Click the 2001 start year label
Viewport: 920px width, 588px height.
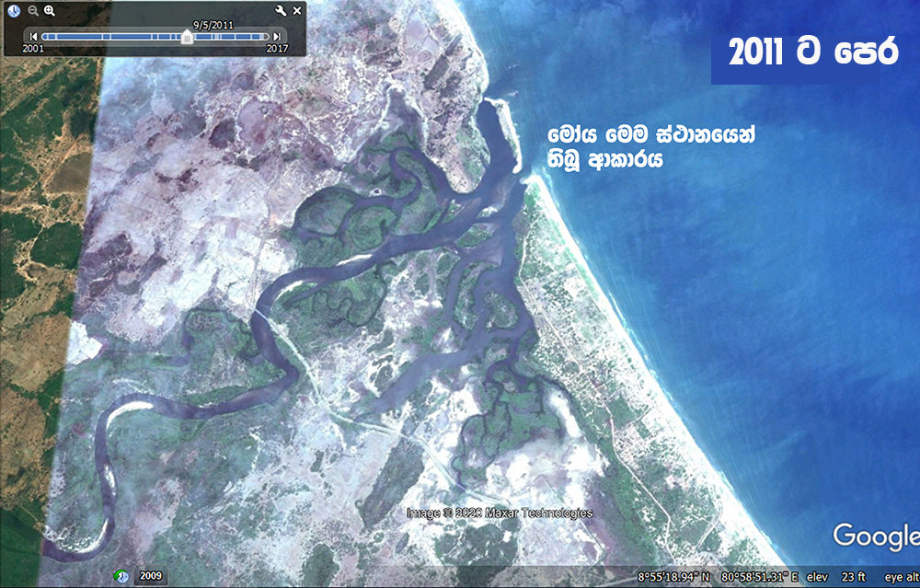pos(33,48)
